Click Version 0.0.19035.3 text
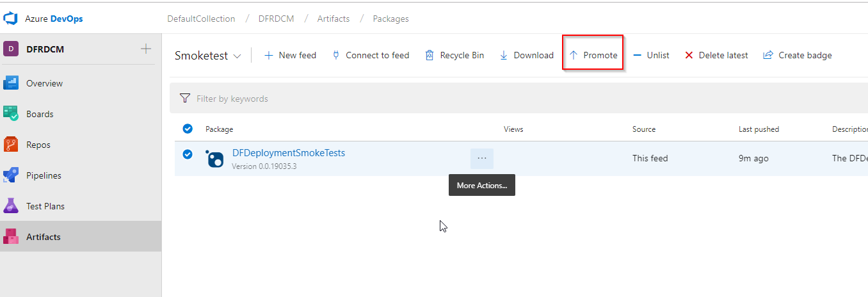This screenshot has height=297, width=868. [x=264, y=166]
